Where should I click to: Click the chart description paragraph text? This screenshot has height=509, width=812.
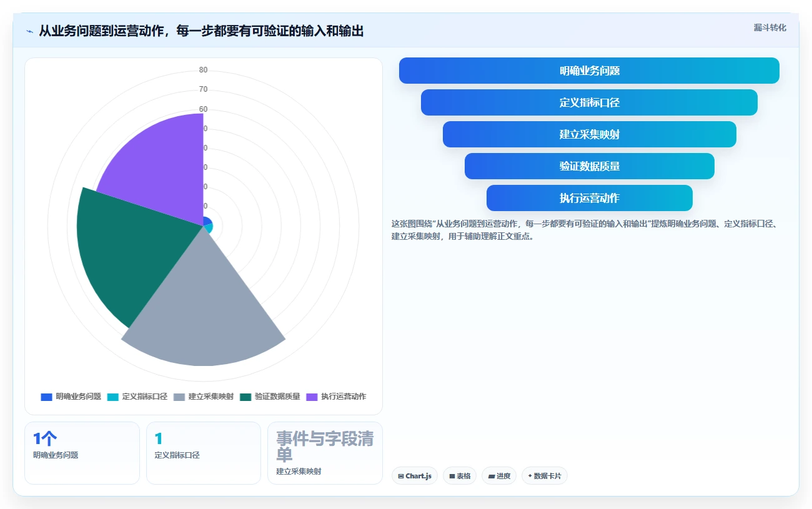point(584,230)
